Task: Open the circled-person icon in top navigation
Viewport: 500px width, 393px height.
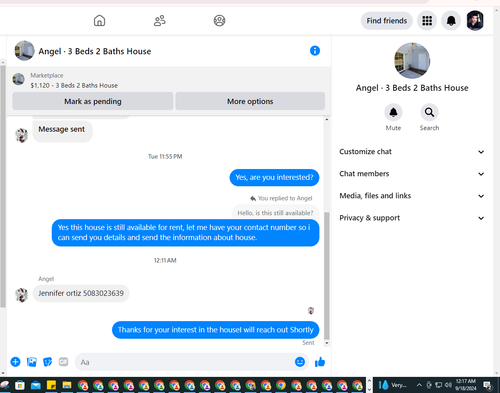Action: 219,21
